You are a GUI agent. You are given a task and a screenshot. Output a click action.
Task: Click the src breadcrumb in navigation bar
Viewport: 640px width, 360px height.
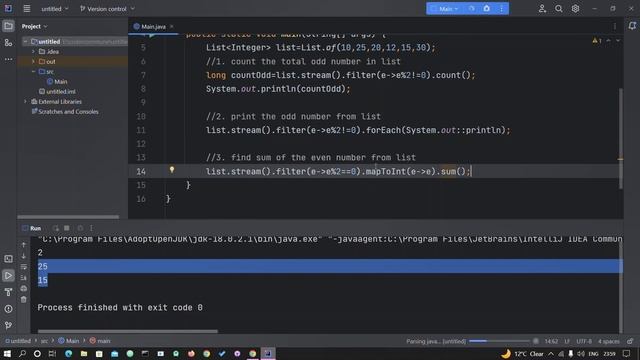(x=44, y=341)
